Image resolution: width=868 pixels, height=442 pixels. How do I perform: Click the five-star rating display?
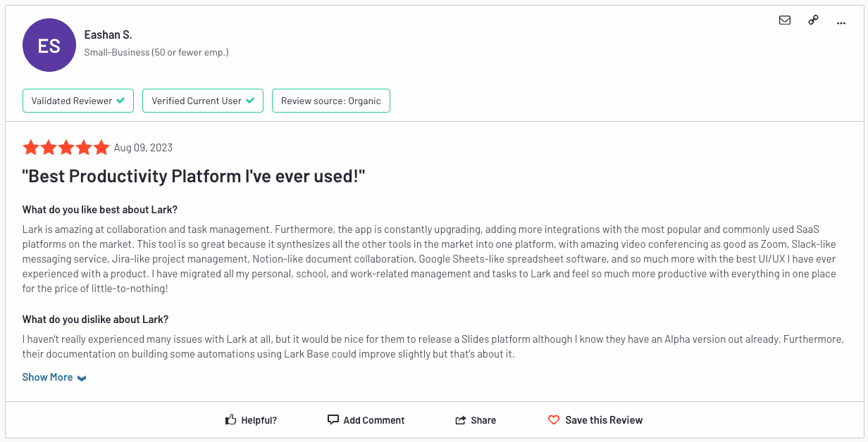click(66, 147)
